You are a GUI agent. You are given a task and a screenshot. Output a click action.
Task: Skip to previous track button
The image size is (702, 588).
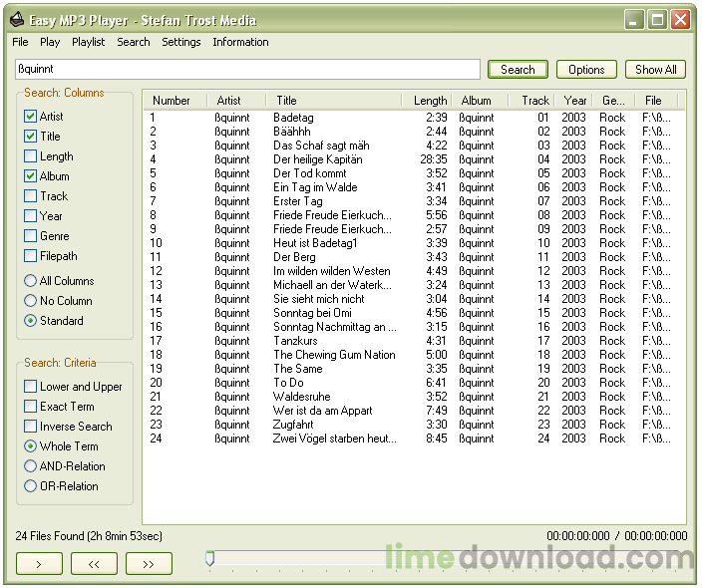[x=94, y=564]
